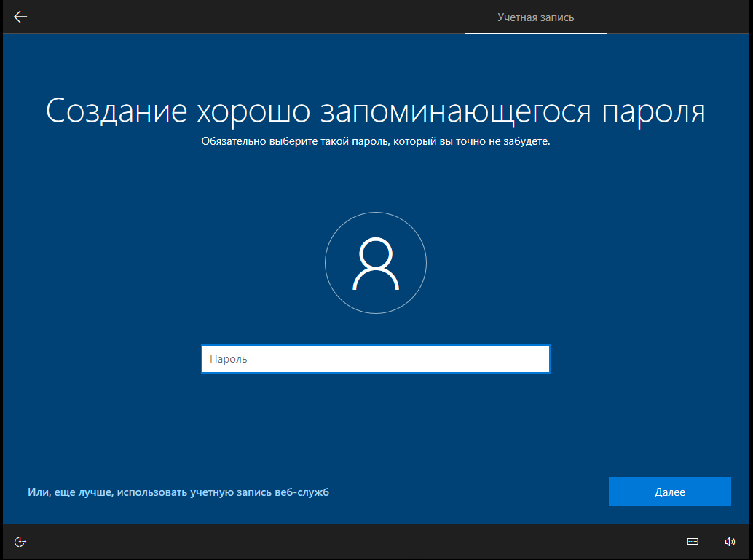Screen dimensions: 753x560
Task: Proceed to next step with Далее
Action: [669, 492]
